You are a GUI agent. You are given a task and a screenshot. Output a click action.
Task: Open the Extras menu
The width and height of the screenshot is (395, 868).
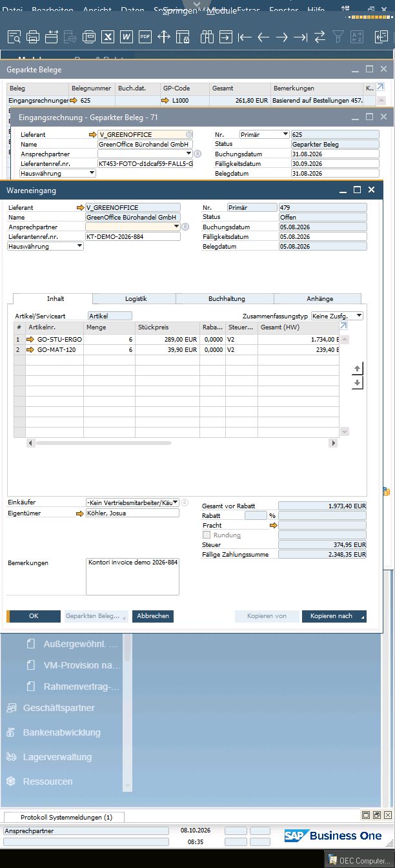point(248,11)
